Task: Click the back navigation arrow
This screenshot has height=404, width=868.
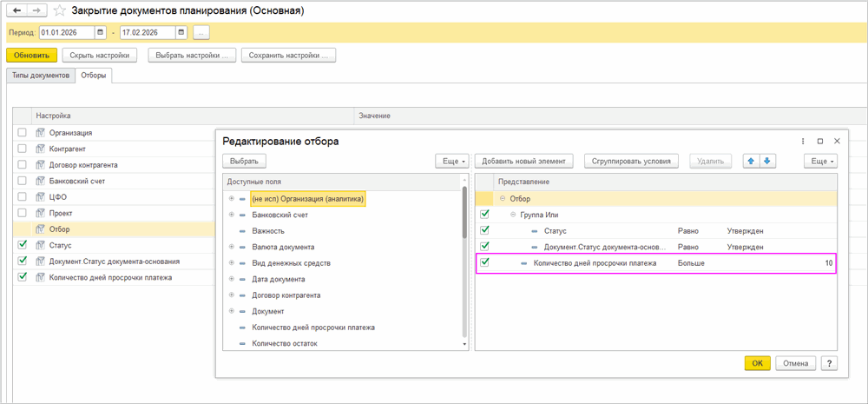Action: [16, 10]
